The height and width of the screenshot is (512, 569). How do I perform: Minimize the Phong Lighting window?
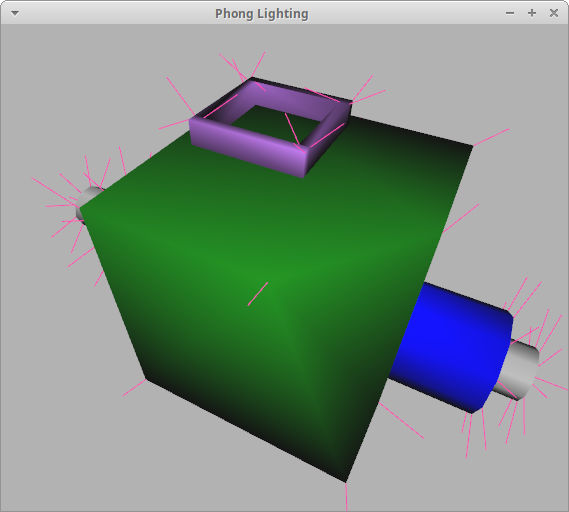coord(510,13)
